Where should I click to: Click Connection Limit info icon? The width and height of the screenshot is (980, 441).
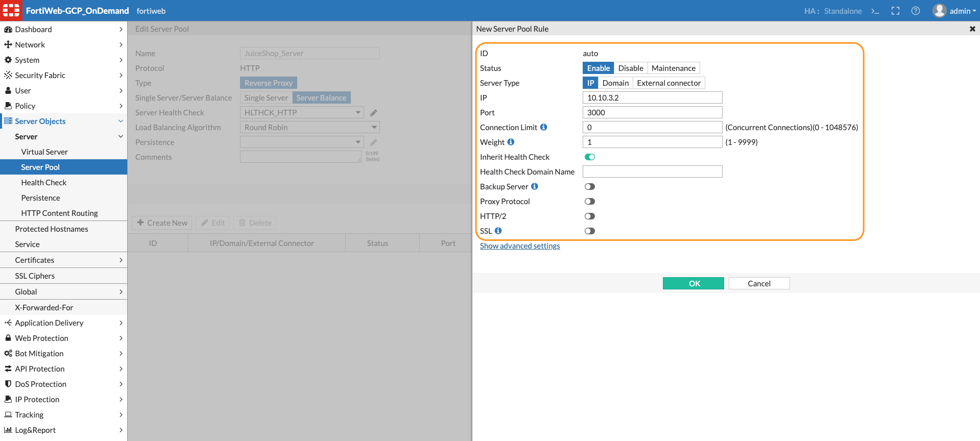click(x=544, y=127)
